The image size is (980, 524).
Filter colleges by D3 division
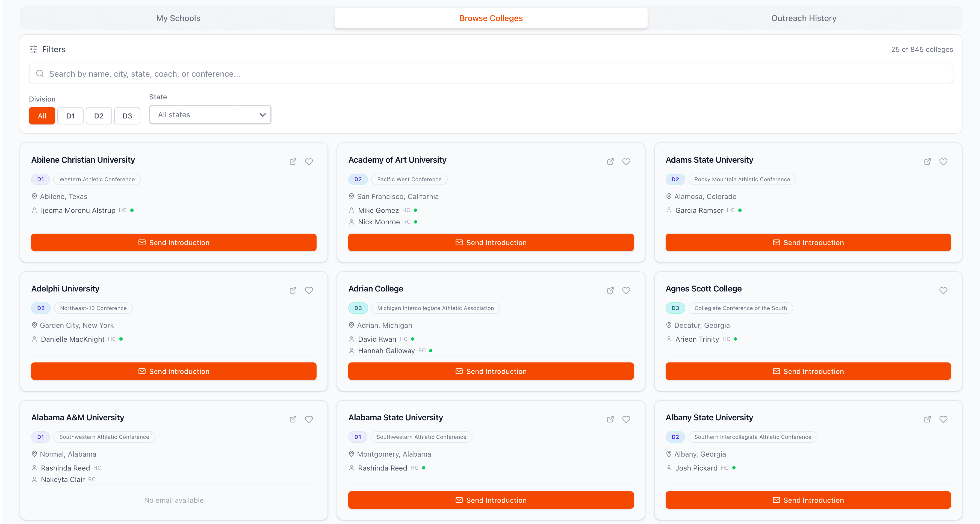tap(127, 116)
